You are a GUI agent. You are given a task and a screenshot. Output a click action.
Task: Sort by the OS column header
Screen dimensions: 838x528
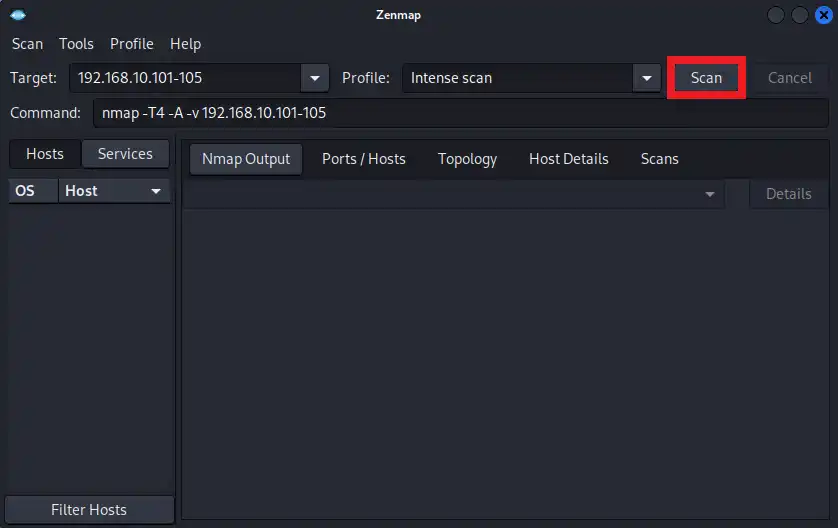click(33, 191)
